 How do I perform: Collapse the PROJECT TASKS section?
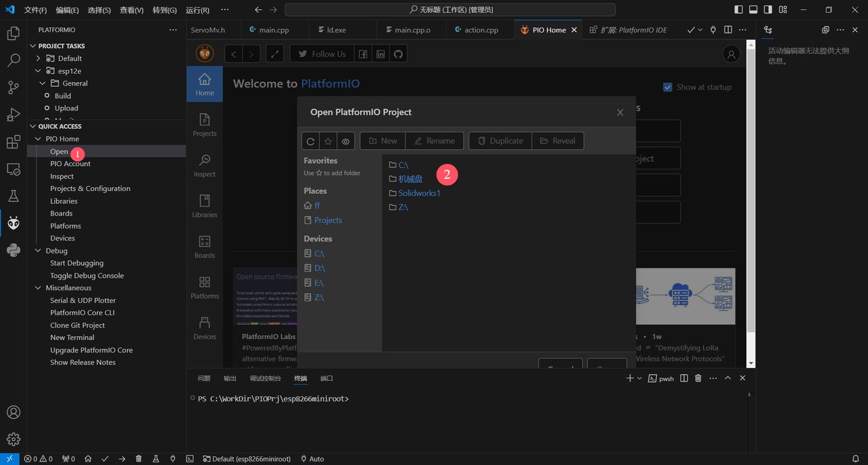click(33, 46)
